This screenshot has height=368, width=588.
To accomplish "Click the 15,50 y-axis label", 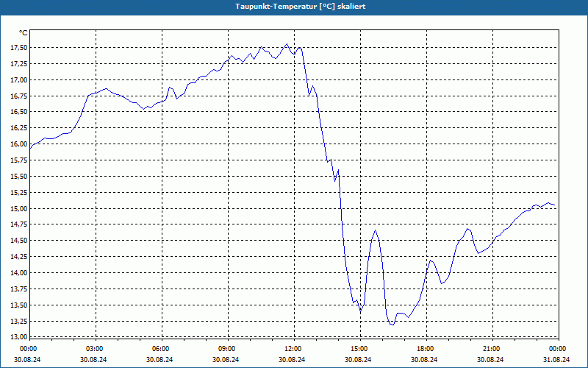I will tap(19, 177).
